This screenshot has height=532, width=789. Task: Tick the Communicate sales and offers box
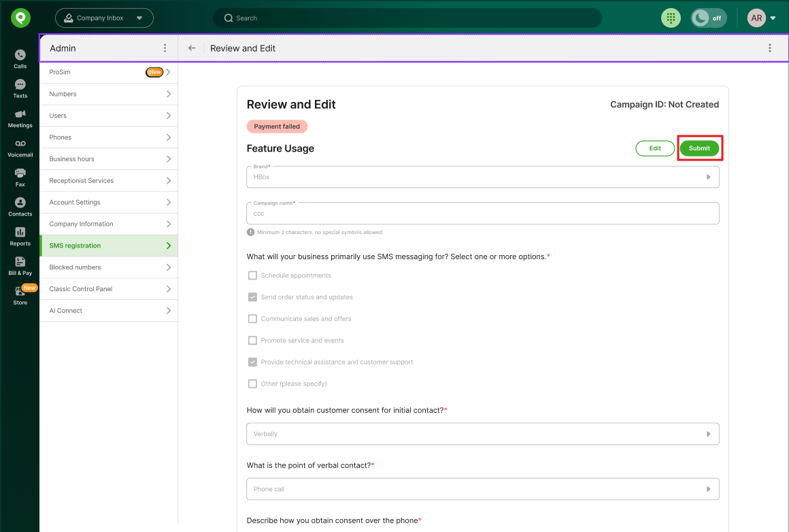252,319
